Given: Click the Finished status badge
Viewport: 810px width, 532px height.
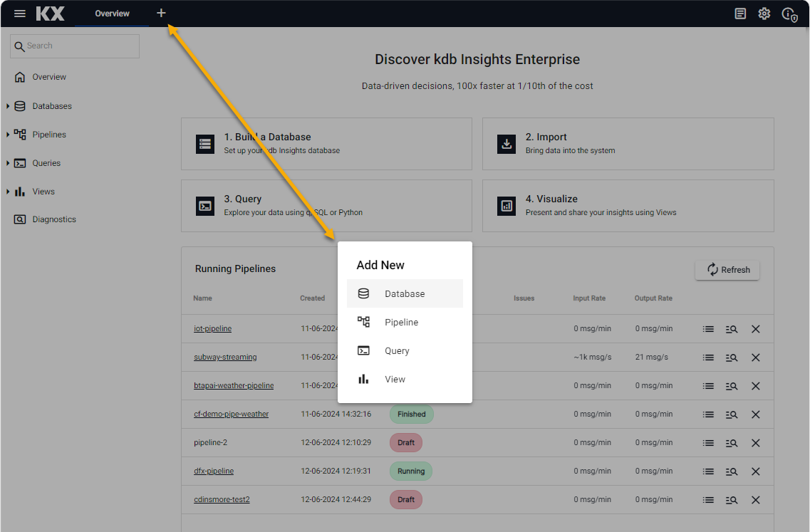Looking at the screenshot, I should [412, 414].
